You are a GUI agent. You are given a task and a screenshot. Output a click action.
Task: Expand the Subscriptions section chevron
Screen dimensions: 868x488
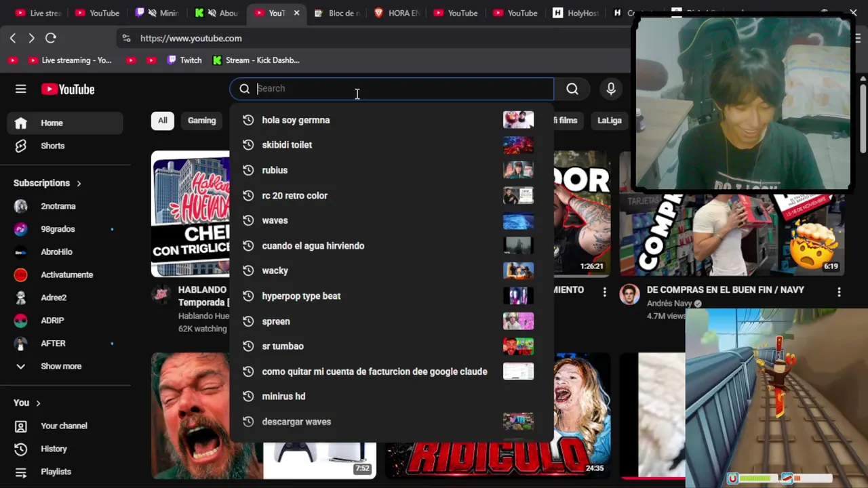point(79,183)
